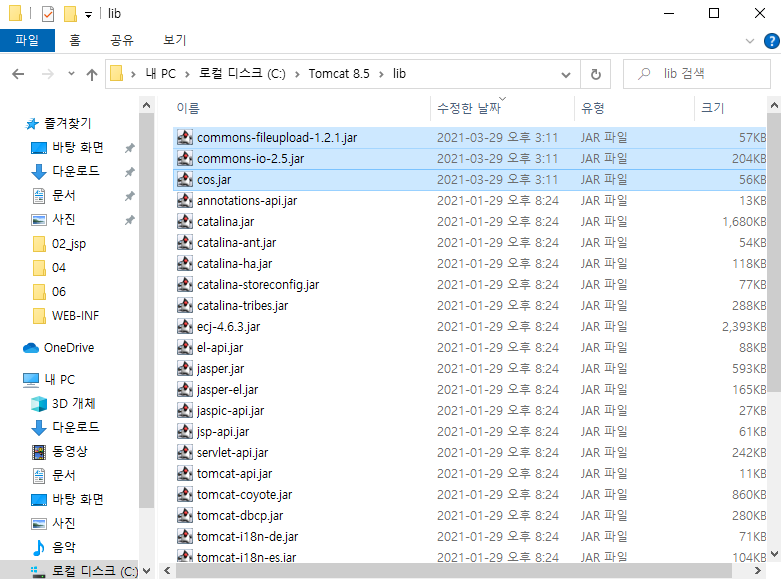The height and width of the screenshot is (579, 781).
Task: Open the 06 folder in the sidebar
Action: pos(59,291)
